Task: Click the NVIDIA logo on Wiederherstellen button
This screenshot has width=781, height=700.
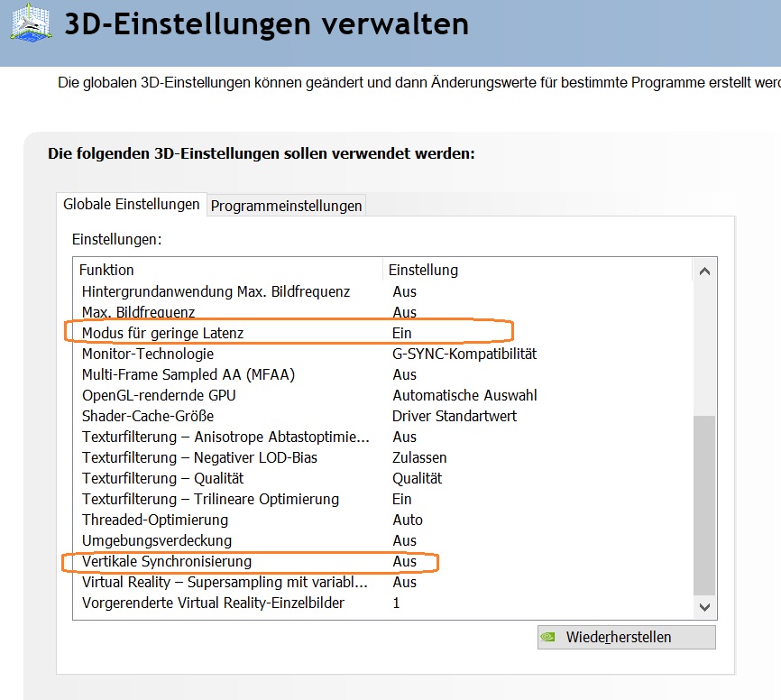Action: coord(548,637)
